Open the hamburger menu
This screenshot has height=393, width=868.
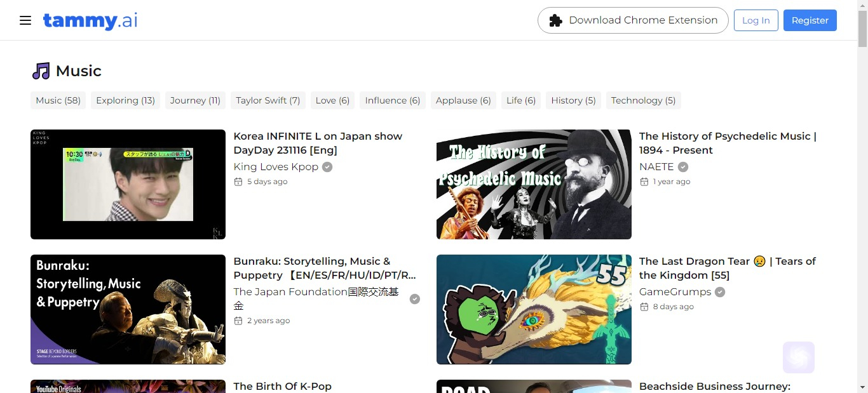tap(25, 20)
